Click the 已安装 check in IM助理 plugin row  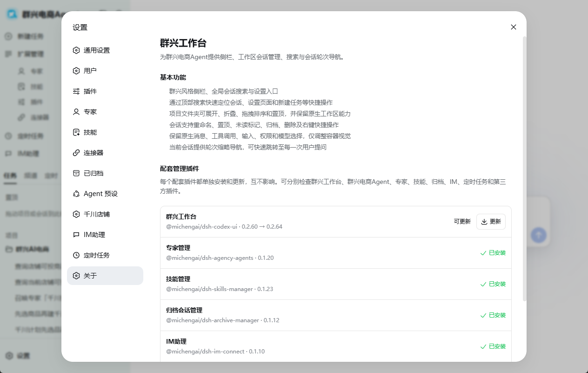(x=493, y=346)
